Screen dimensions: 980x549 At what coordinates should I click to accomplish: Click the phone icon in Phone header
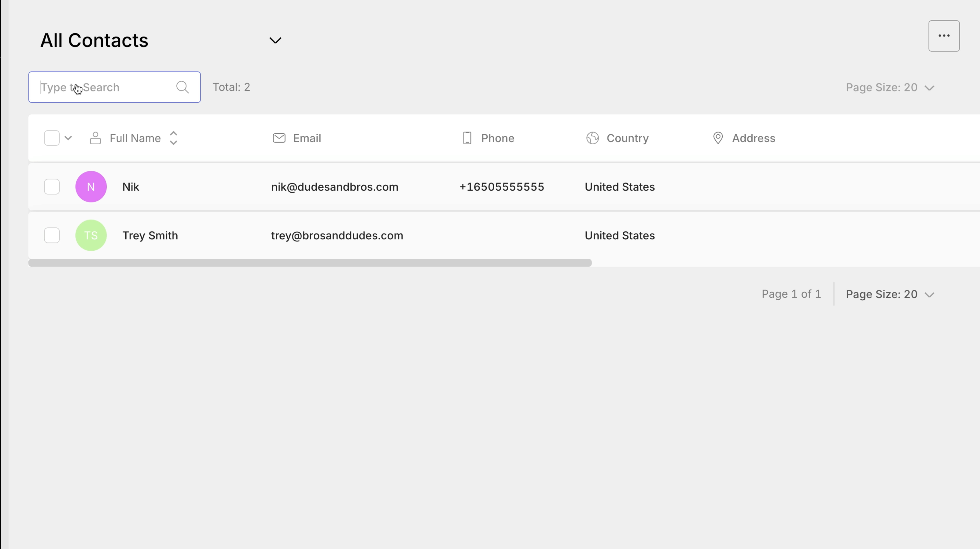[467, 138]
